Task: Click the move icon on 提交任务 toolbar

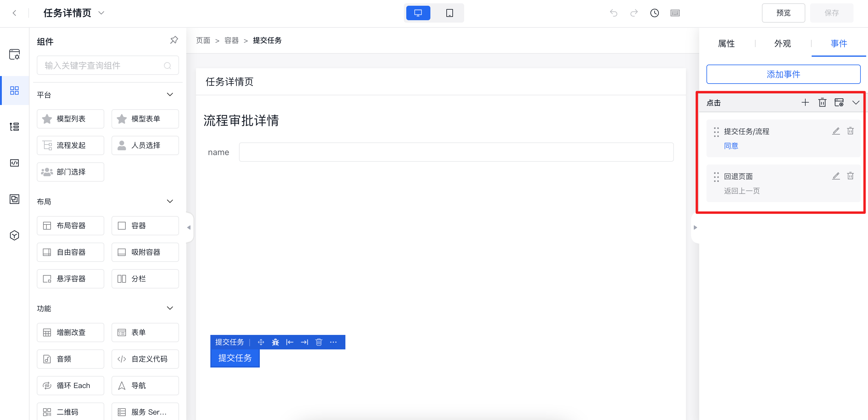Action: pyautogui.click(x=261, y=342)
